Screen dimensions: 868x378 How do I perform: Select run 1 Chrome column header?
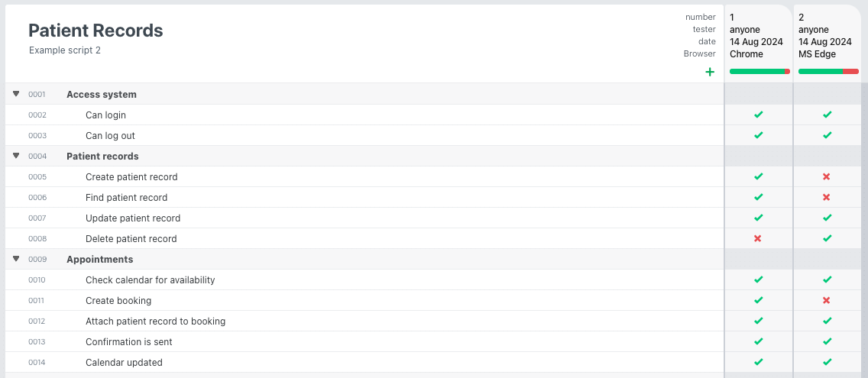point(757,36)
